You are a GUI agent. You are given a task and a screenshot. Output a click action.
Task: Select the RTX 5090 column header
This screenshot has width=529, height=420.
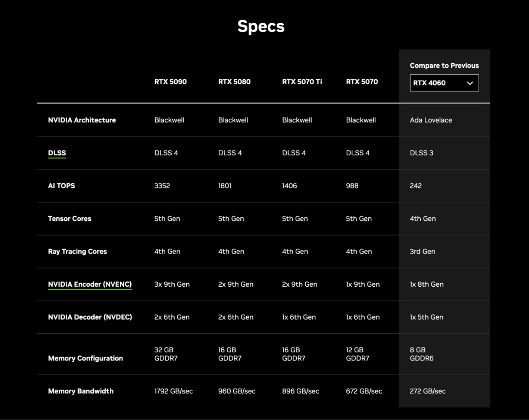point(170,82)
